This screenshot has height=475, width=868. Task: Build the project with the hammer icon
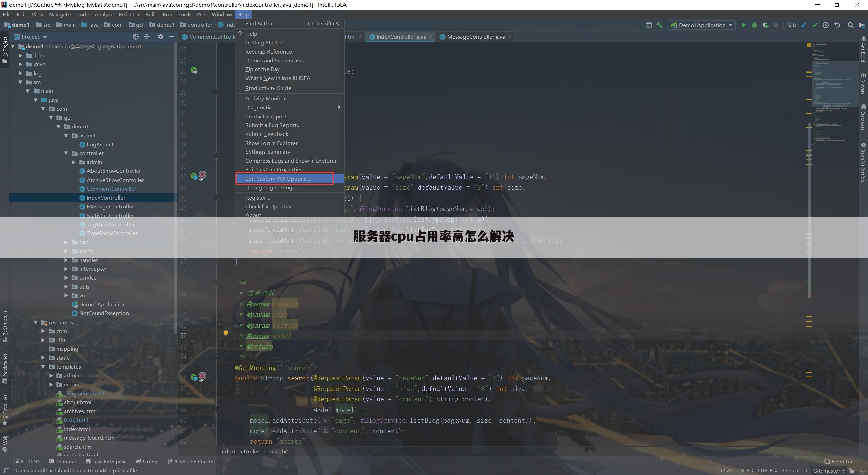(659, 25)
